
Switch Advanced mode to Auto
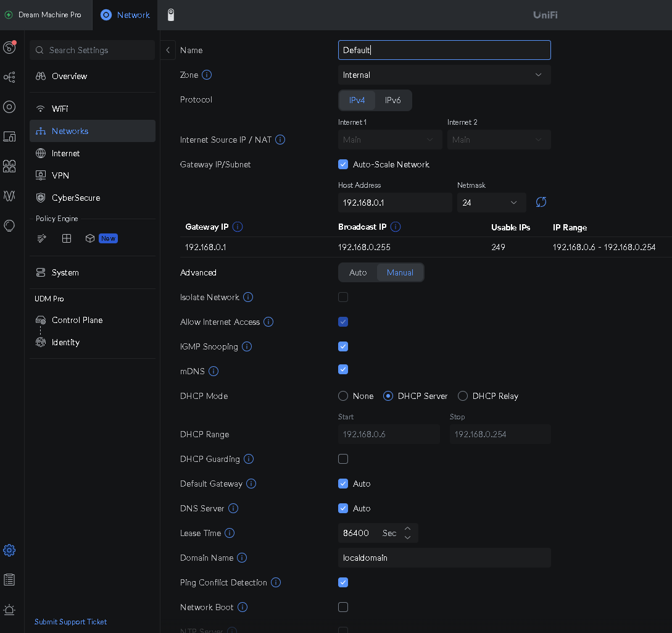pos(358,272)
